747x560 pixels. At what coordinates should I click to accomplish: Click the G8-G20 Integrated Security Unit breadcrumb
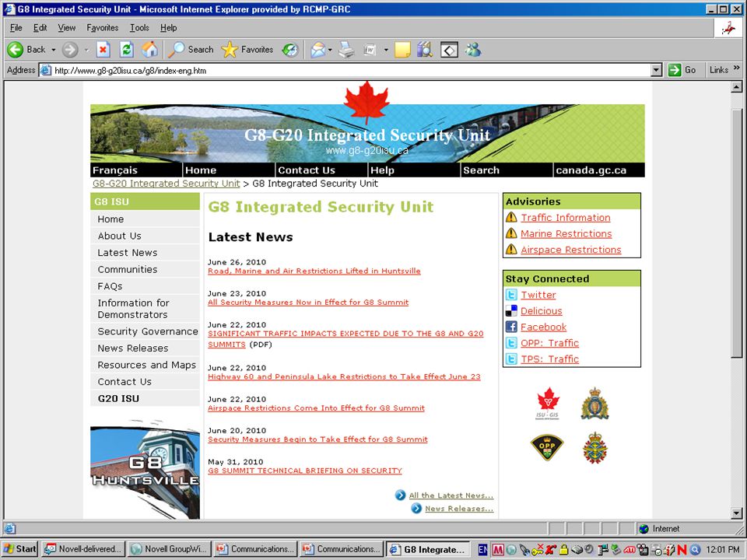click(167, 184)
